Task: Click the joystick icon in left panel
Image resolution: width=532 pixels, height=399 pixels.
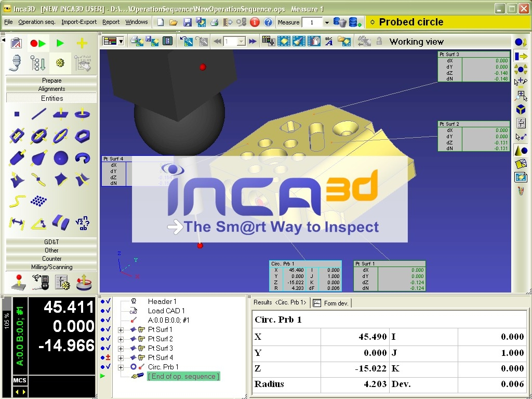Action: click(x=19, y=282)
